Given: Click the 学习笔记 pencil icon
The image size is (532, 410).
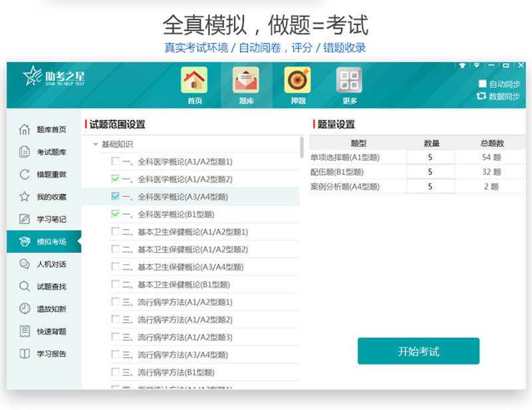Looking at the screenshot, I should click(x=25, y=219).
